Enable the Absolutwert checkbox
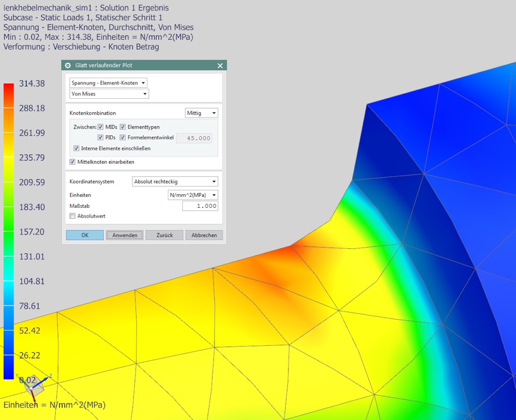This screenshot has width=516, height=420. coord(73,216)
